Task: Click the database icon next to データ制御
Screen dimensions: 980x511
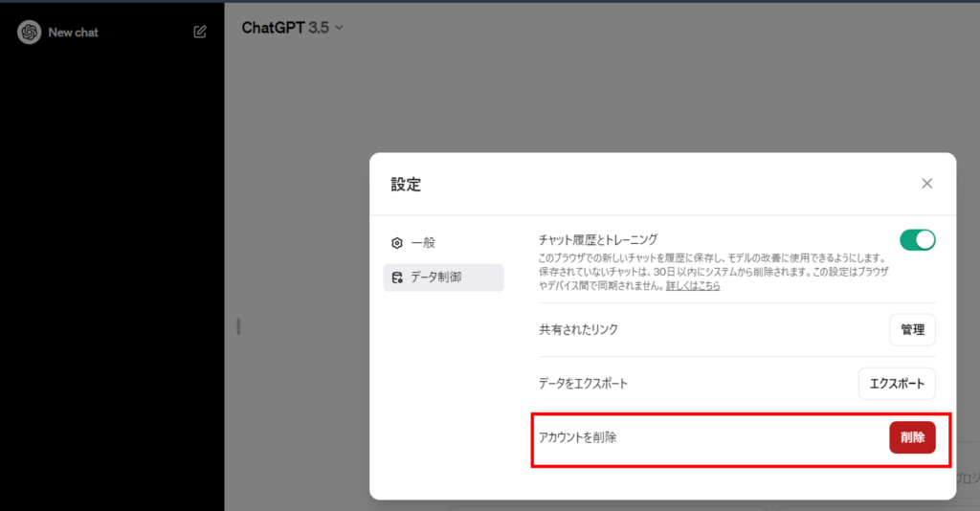Action: (x=397, y=278)
